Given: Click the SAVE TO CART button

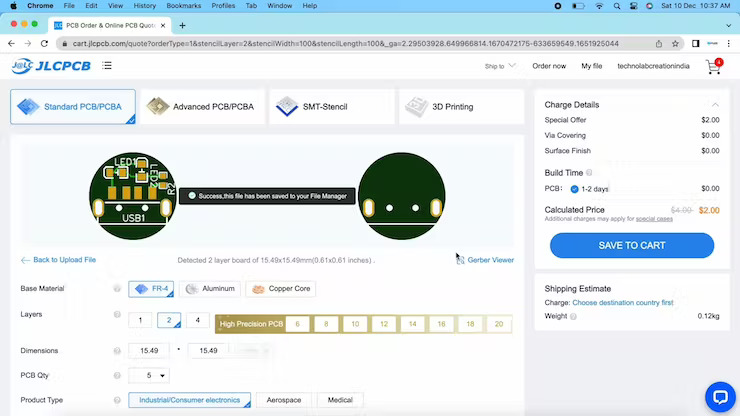Looking at the screenshot, I should tap(632, 246).
